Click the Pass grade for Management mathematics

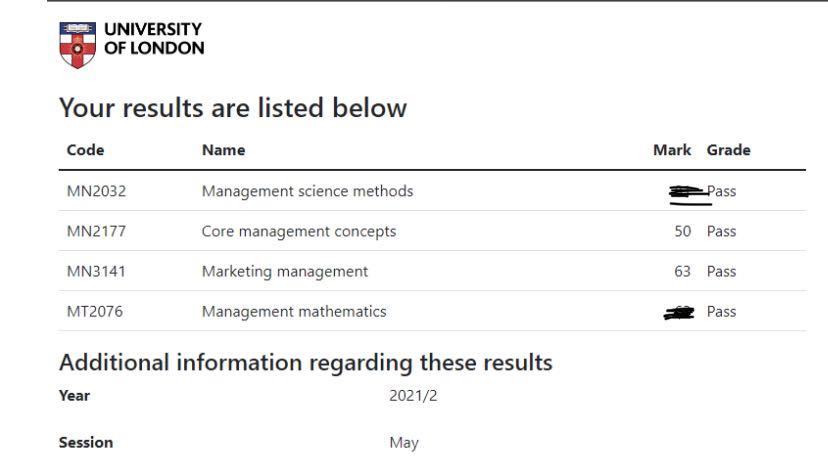click(721, 312)
